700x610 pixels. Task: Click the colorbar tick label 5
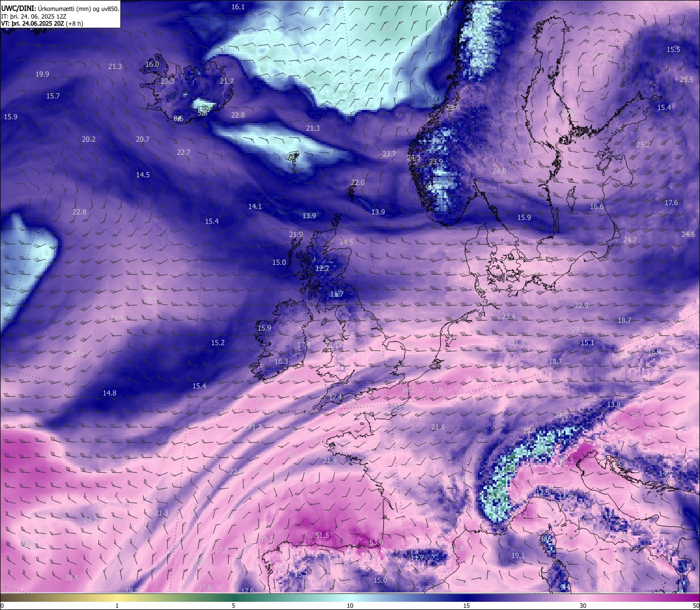tap(234, 606)
